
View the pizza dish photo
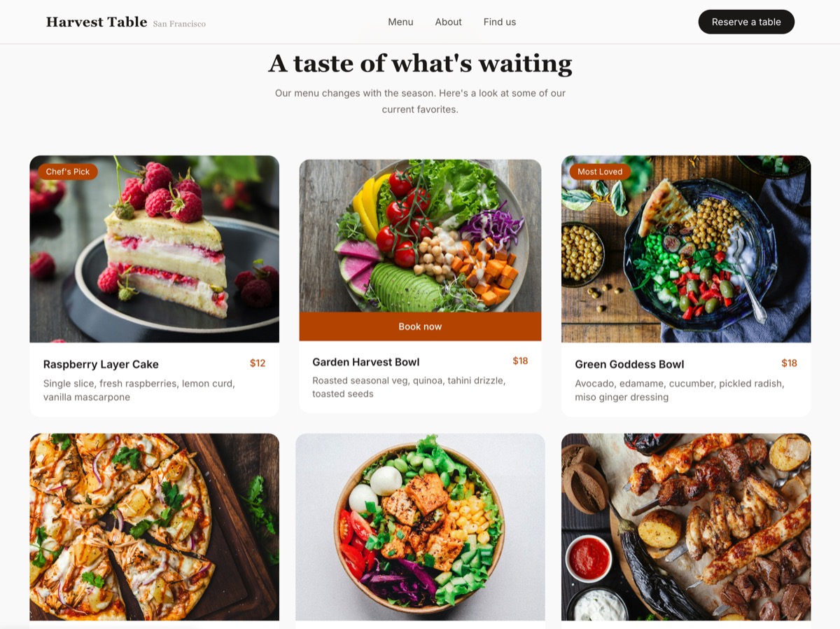[154, 527]
